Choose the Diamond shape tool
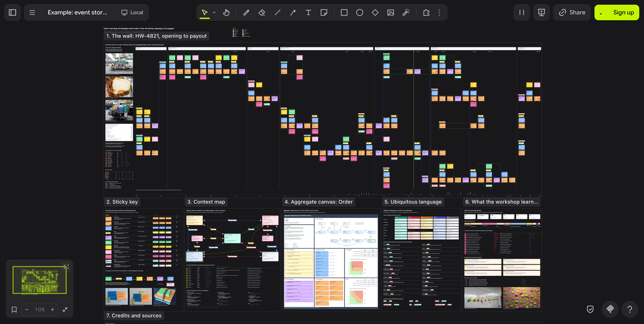 click(375, 12)
